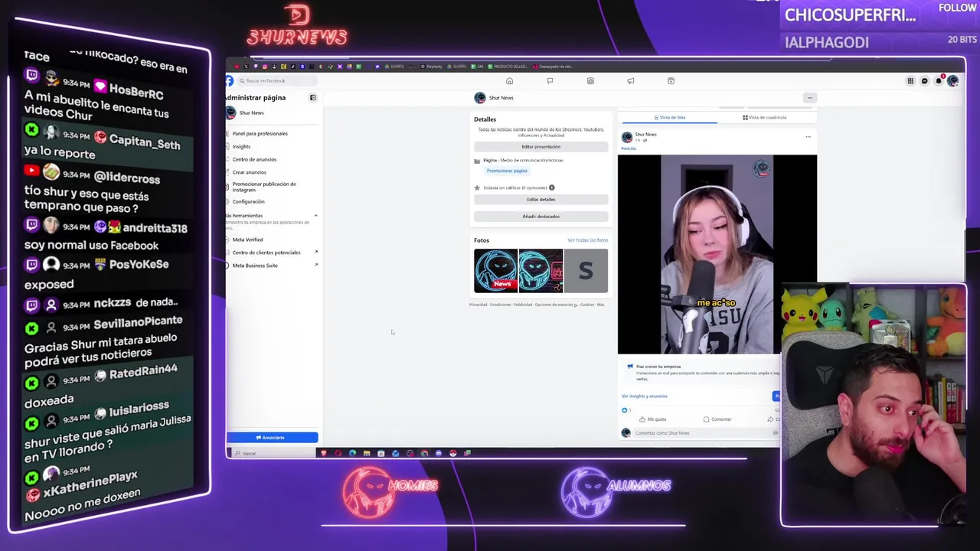Open 'Insights' in the sidebar

(241, 146)
